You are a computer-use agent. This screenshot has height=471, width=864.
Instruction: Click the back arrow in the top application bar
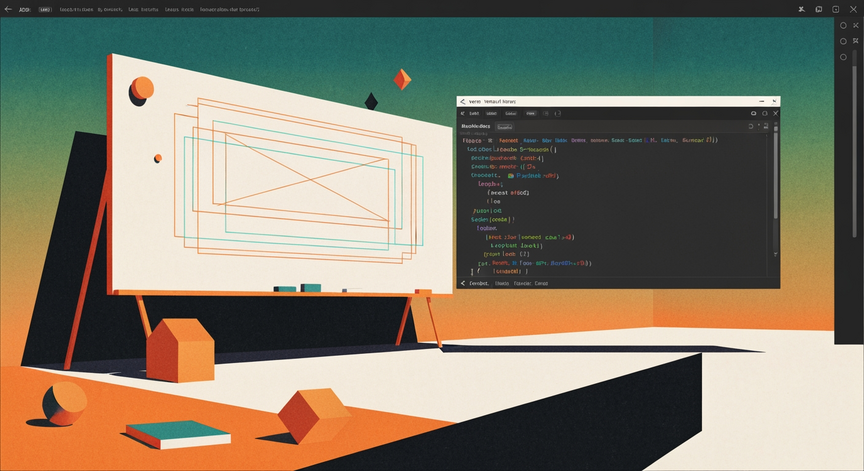pyautogui.click(x=8, y=9)
